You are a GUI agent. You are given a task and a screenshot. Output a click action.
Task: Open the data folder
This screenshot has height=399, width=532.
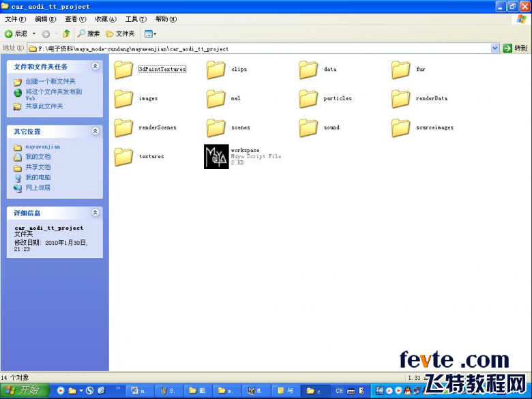318,70
